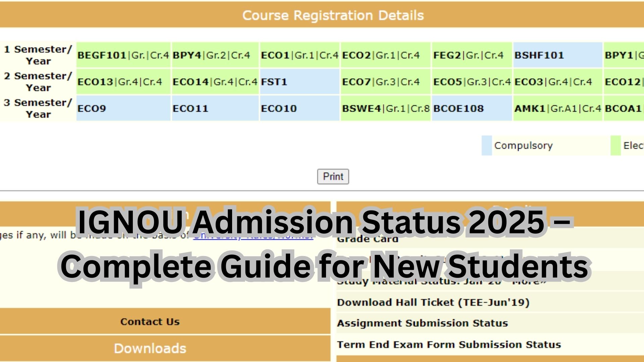The image size is (644, 362).
Task: Select the ECO9 course cell
Action: [x=123, y=108]
